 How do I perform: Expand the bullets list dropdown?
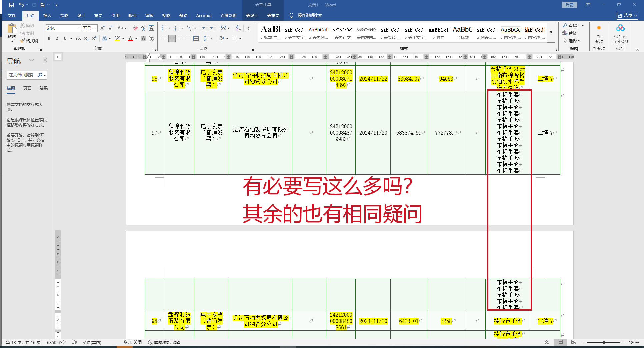pos(170,28)
